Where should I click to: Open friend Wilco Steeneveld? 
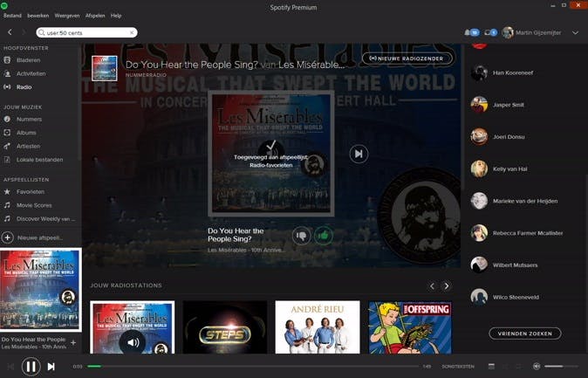tap(516, 298)
